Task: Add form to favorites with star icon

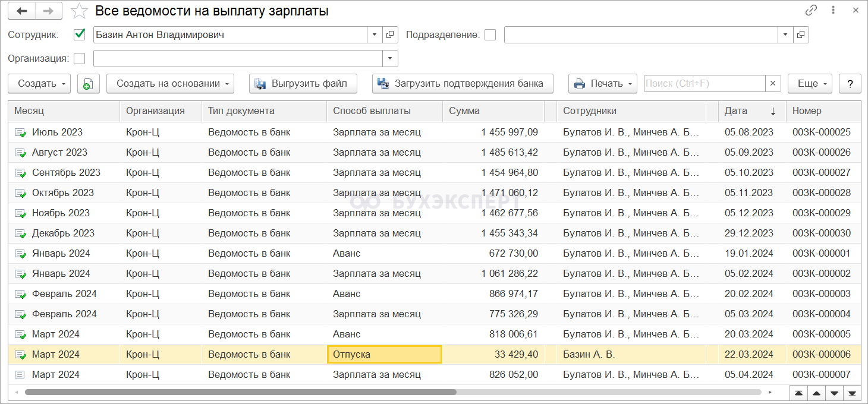Action: pos(79,11)
